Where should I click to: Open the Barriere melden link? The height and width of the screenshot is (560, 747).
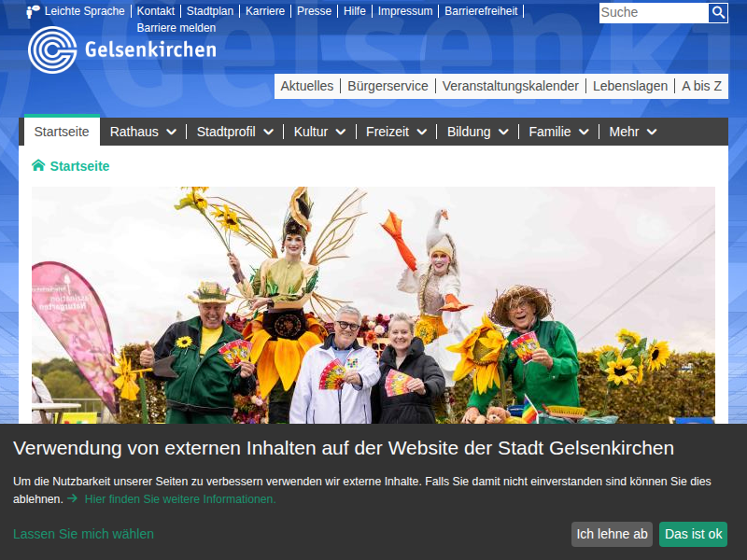tap(176, 28)
